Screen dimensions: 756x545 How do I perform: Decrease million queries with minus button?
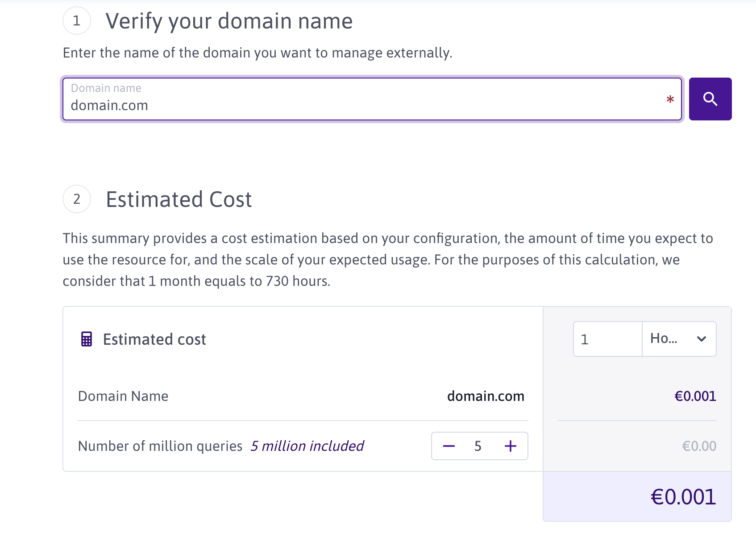449,446
